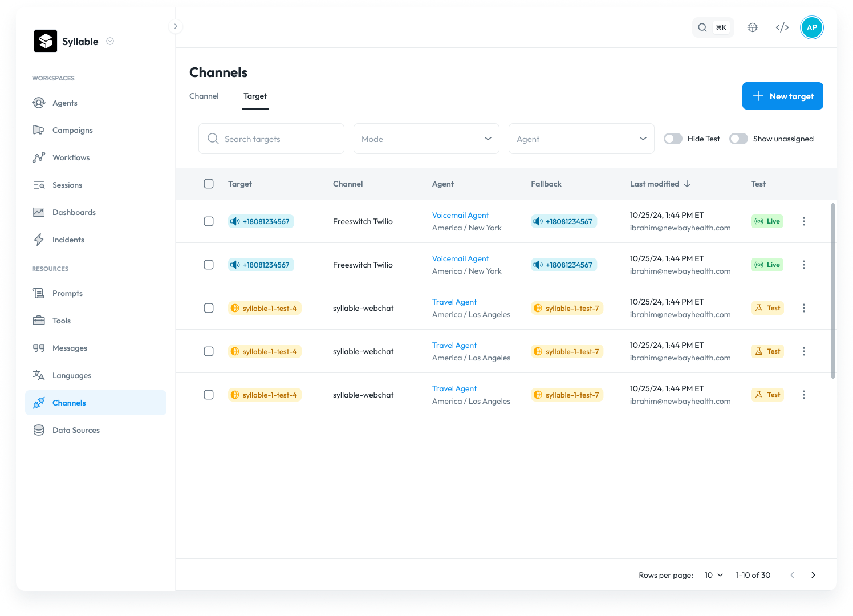Open row options for last Travel Agent row
Image resolution: width=853 pixels, height=616 pixels.
(x=804, y=395)
